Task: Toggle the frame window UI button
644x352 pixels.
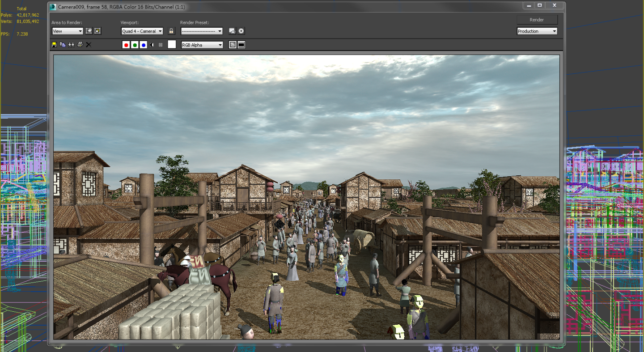Action: [241, 45]
